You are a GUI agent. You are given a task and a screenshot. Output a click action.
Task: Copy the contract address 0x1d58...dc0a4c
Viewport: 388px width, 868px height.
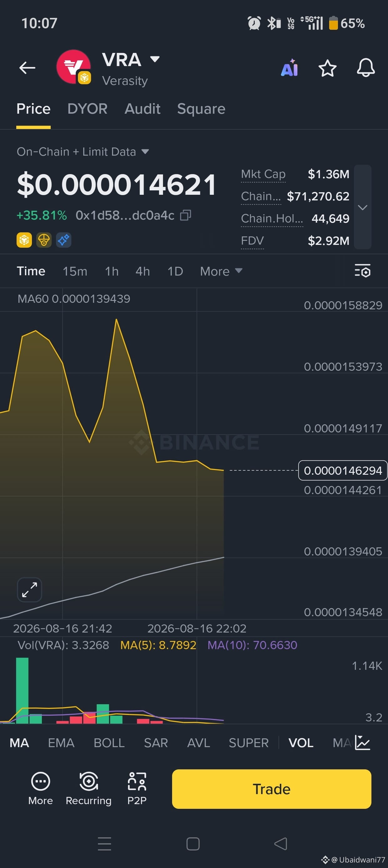(186, 215)
